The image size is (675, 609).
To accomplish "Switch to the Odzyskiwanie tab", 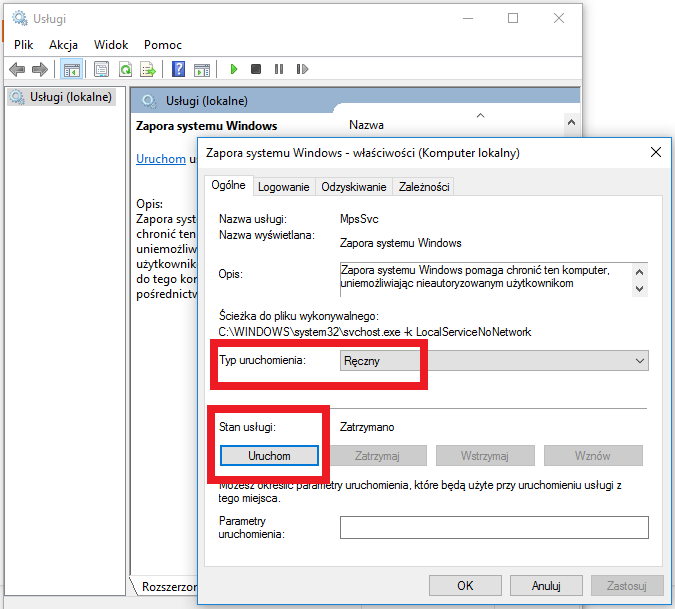I will point(353,187).
